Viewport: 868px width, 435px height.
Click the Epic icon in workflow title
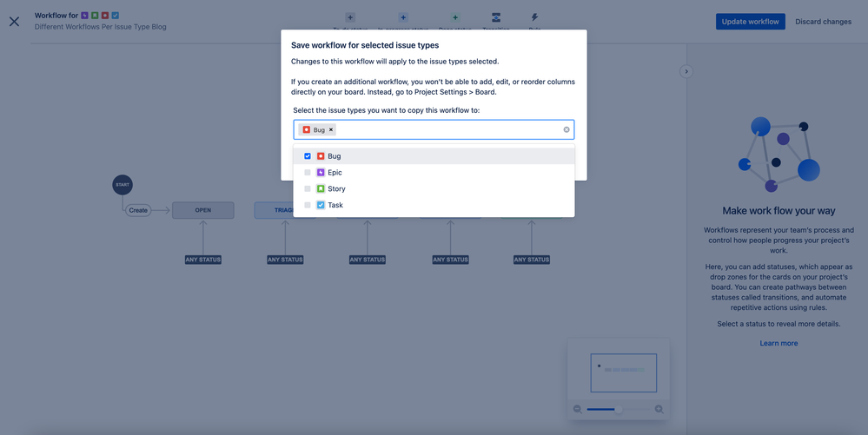[x=84, y=16]
